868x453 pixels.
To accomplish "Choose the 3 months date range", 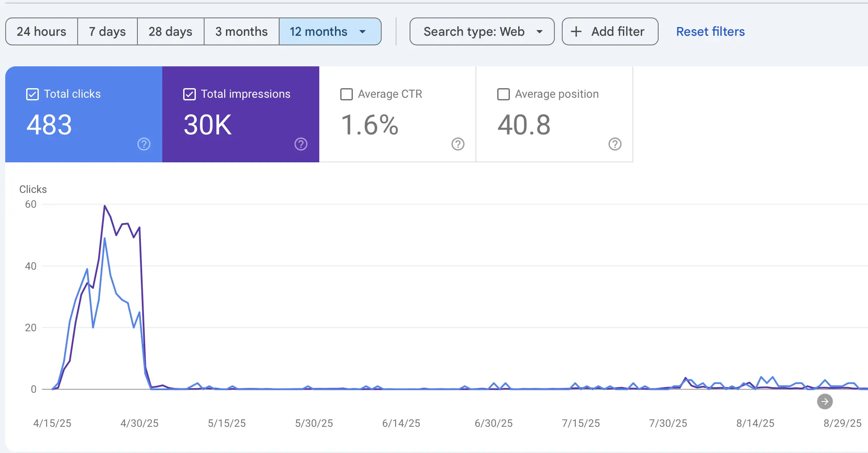I will point(241,31).
